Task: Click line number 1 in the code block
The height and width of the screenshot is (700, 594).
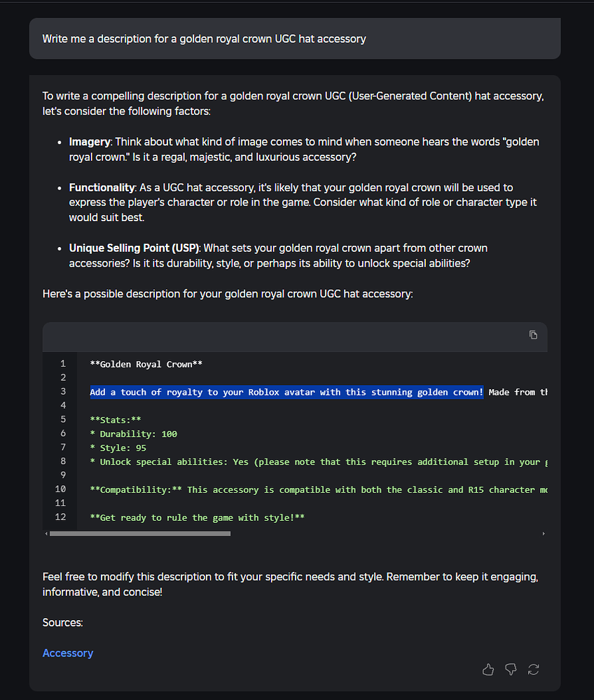Action: coord(62,363)
